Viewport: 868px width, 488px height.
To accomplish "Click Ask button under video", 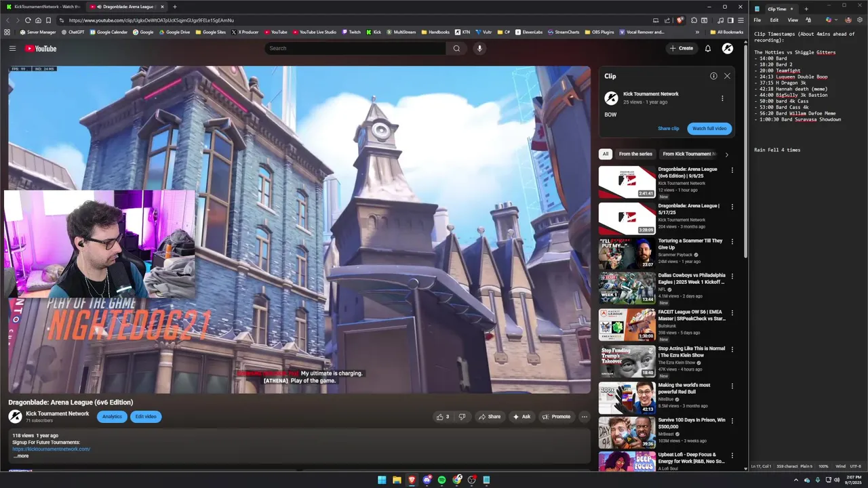I will tap(521, 417).
